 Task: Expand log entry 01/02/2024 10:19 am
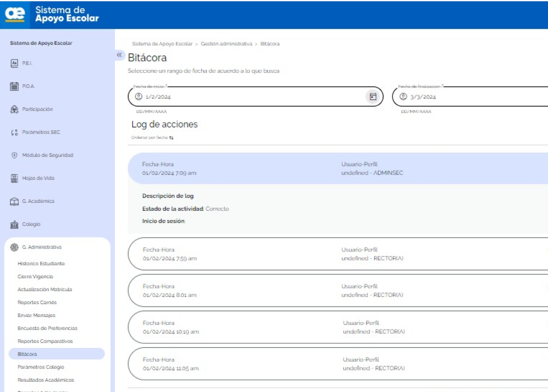tap(338, 327)
